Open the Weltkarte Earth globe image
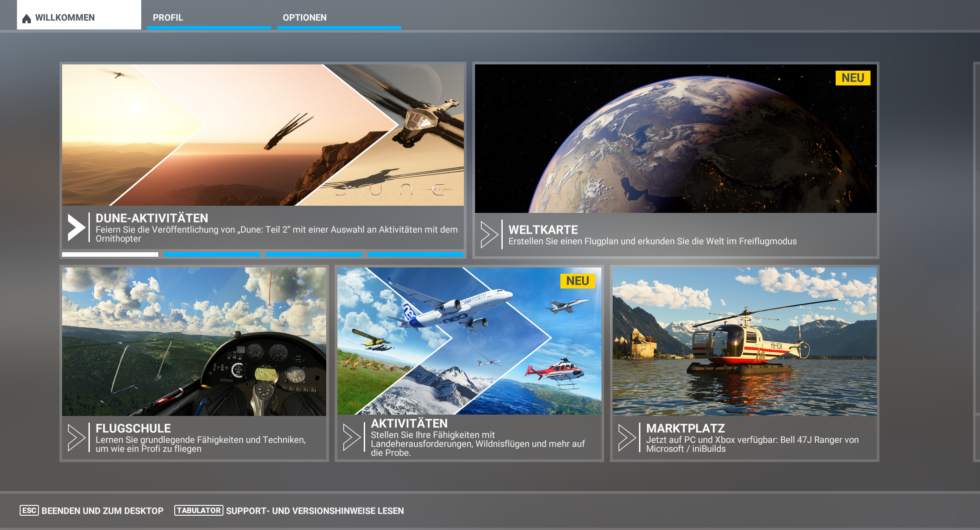 (x=676, y=139)
